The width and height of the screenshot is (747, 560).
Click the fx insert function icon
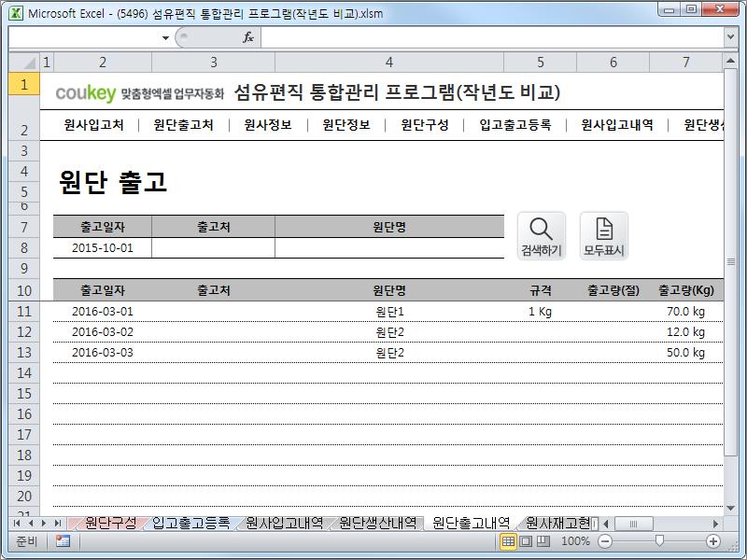(x=248, y=37)
